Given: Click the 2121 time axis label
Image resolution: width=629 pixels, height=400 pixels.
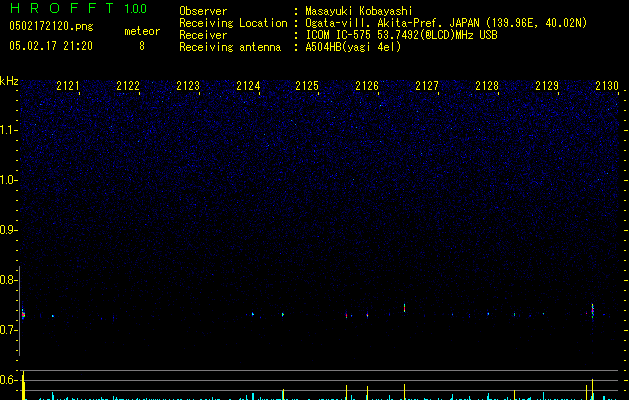Looking at the screenshot, I should click(68, 86).
